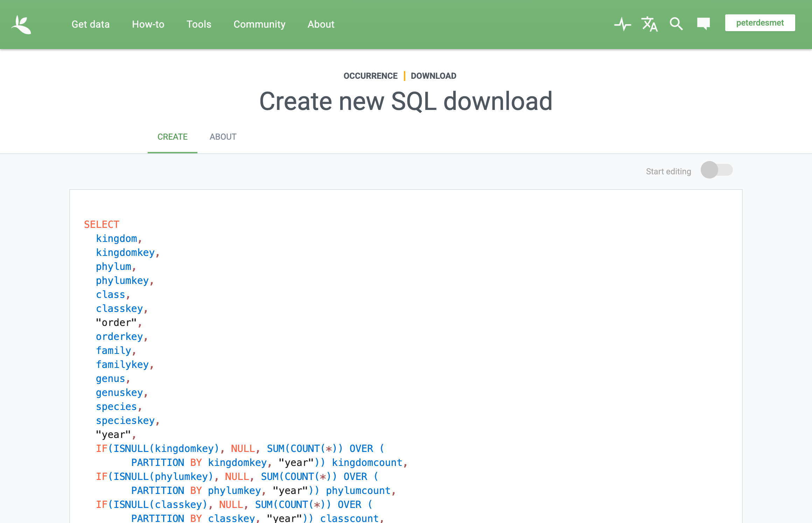The height and width of the screenshot is (523, 812).
Task: Click the '"order",' line in the query
Action: click(x=119, y=322)
